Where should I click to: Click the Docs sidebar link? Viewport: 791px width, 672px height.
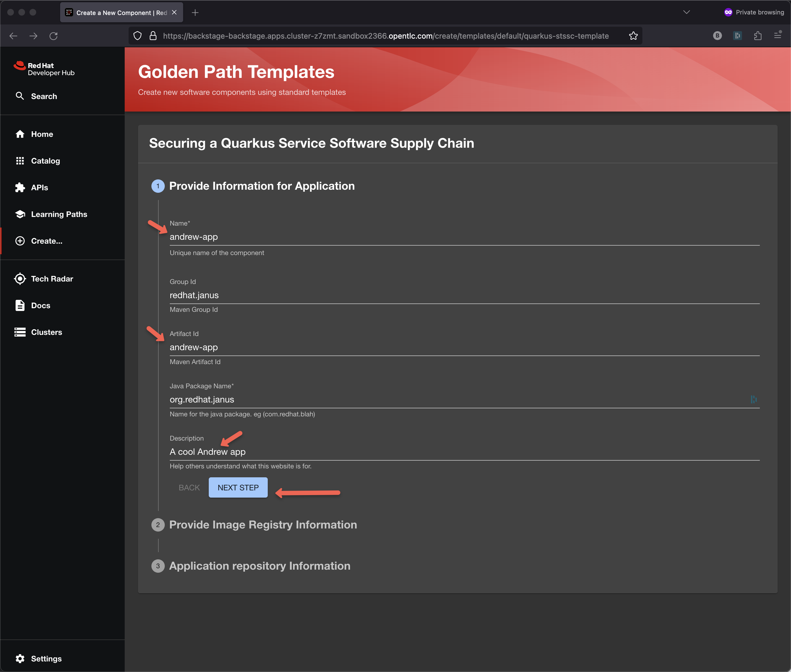[40, 305]
